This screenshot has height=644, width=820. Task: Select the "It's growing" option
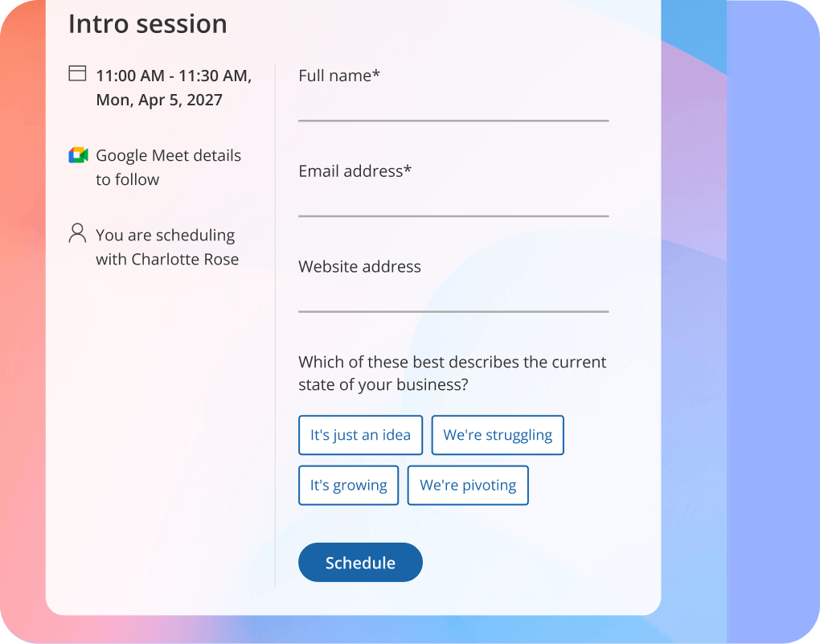point(348,485)
